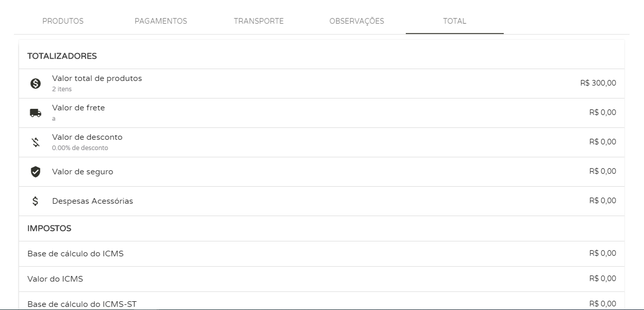Click the Valor de desconto label
Viewport: 644px width, 310px height.
(x=87, y=137)
